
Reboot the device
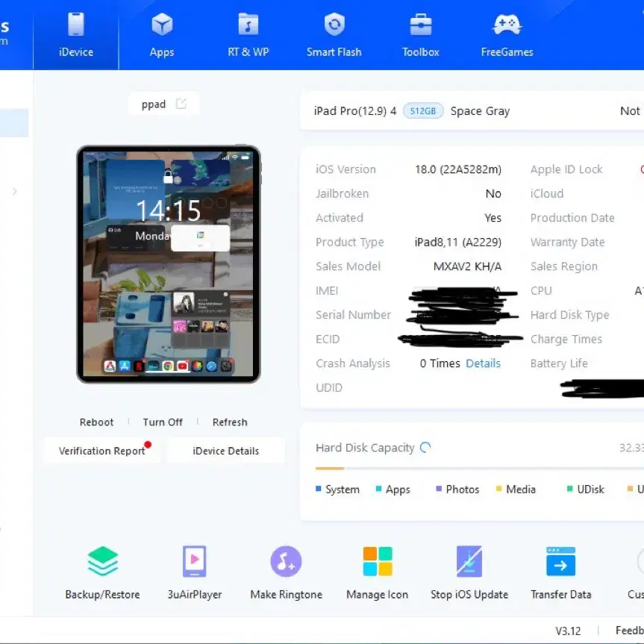[96, 422]
